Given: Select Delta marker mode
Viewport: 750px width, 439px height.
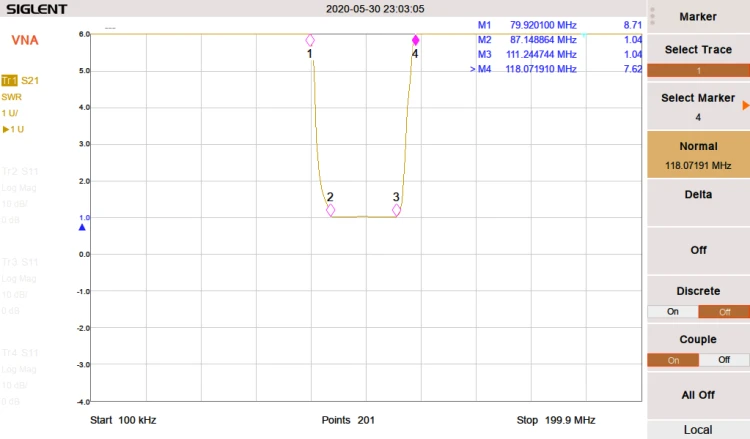Looking at the screenshot, I should pyautogui.click(x=698, y=203).
